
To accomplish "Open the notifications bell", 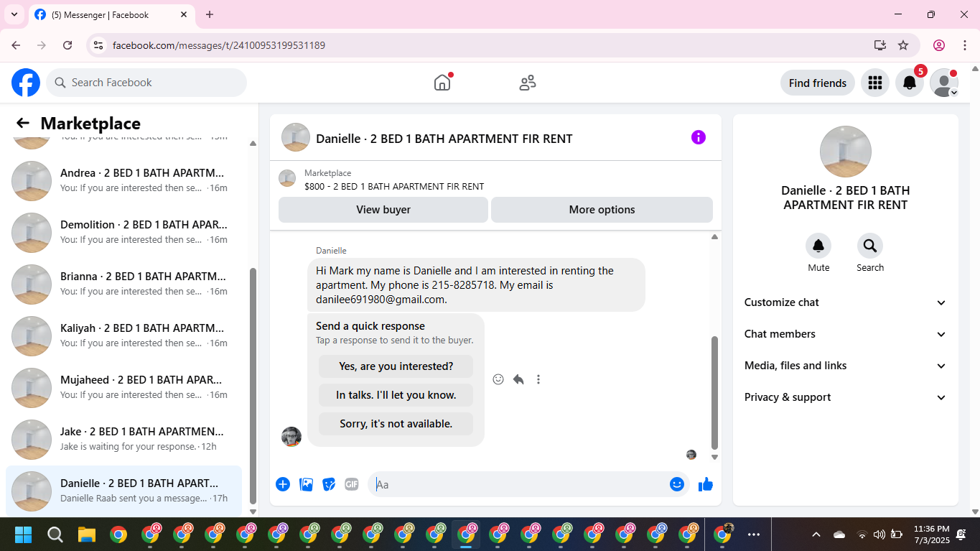I will tap(909, 83).
